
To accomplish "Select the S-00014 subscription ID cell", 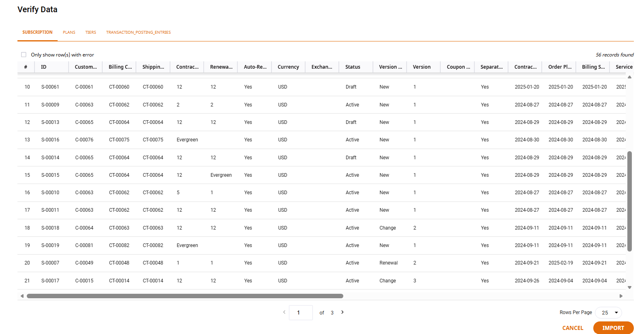I will tap(50, 158).
